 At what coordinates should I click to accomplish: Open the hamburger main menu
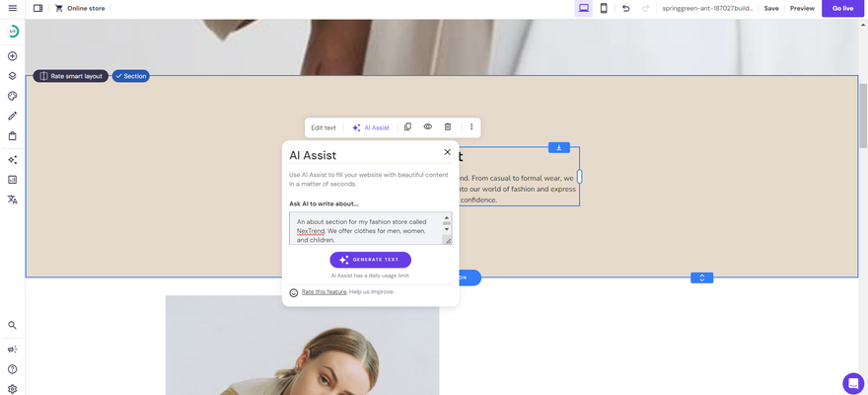12,8
